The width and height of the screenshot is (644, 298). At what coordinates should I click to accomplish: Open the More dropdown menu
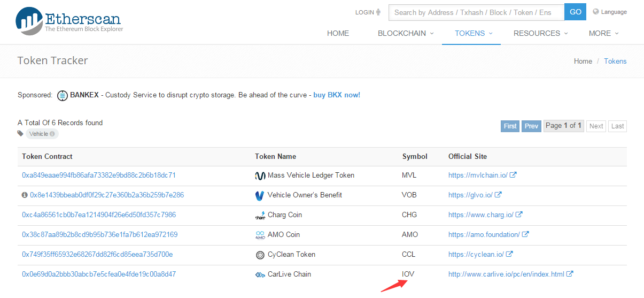603,33
